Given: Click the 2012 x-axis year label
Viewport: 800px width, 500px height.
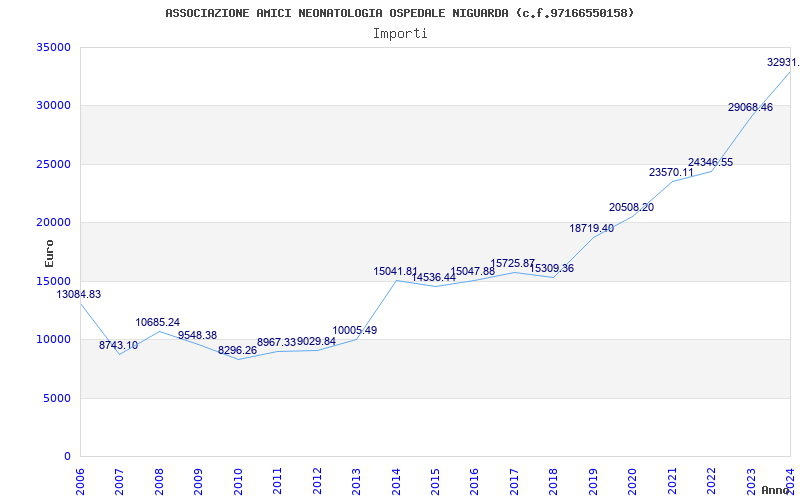Looking at the screenshot, I should [x=317, y=480].
